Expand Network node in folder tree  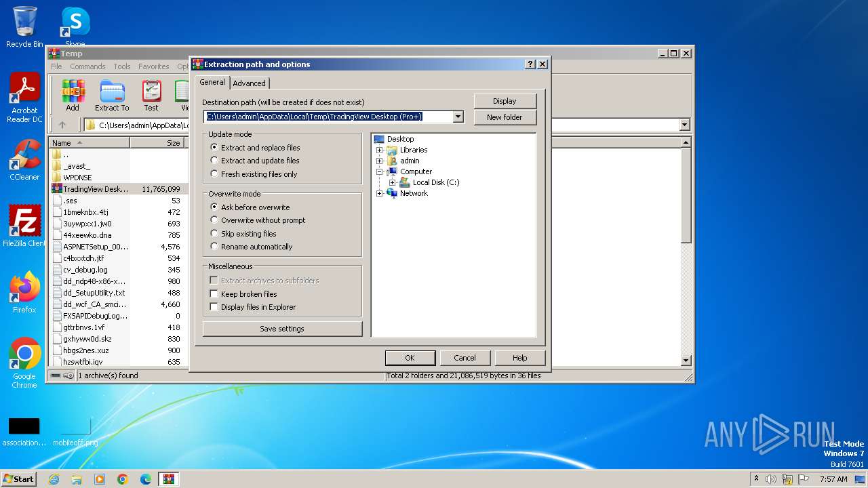[379, 193]
